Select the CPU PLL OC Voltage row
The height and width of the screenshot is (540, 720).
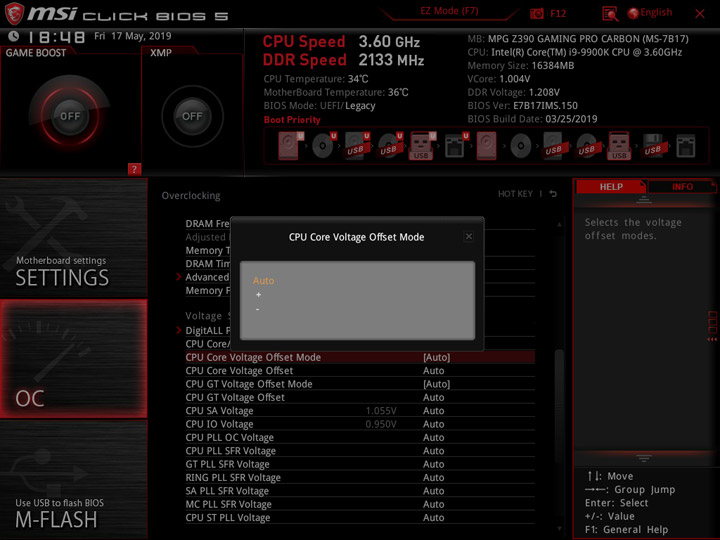[360, 437]
